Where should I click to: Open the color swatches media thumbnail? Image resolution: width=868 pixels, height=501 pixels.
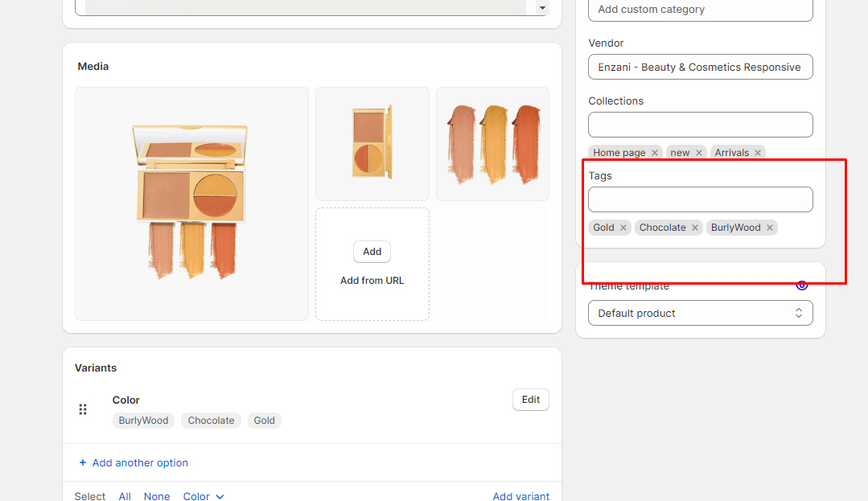(x=492, y=144)
